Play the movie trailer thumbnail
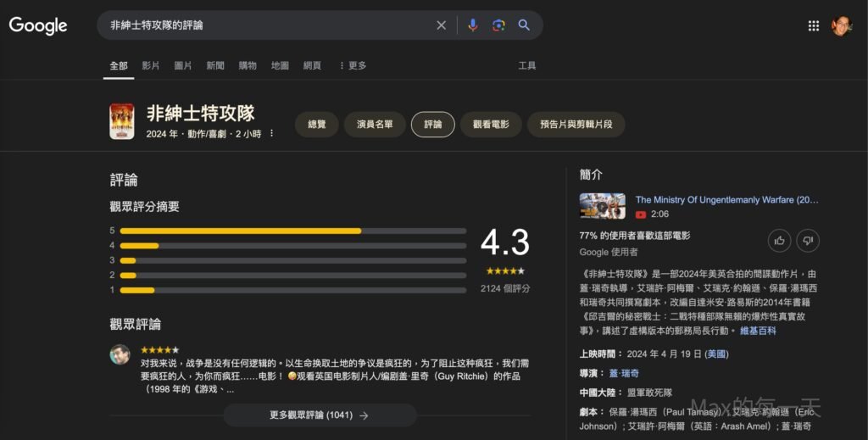The width and height of the screenshot is (868, 440). pyautogui.click(x=602, y=206)
